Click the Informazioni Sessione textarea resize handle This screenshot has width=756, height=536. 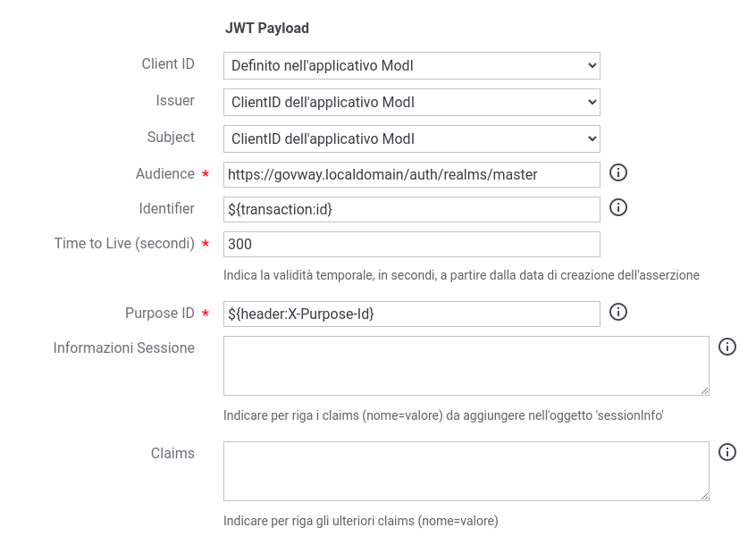[x=704, y=391]
